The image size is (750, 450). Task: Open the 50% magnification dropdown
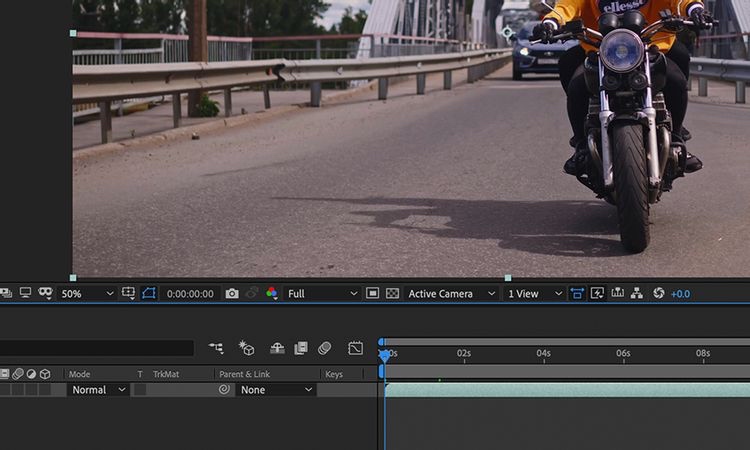(x=87, y=294)
